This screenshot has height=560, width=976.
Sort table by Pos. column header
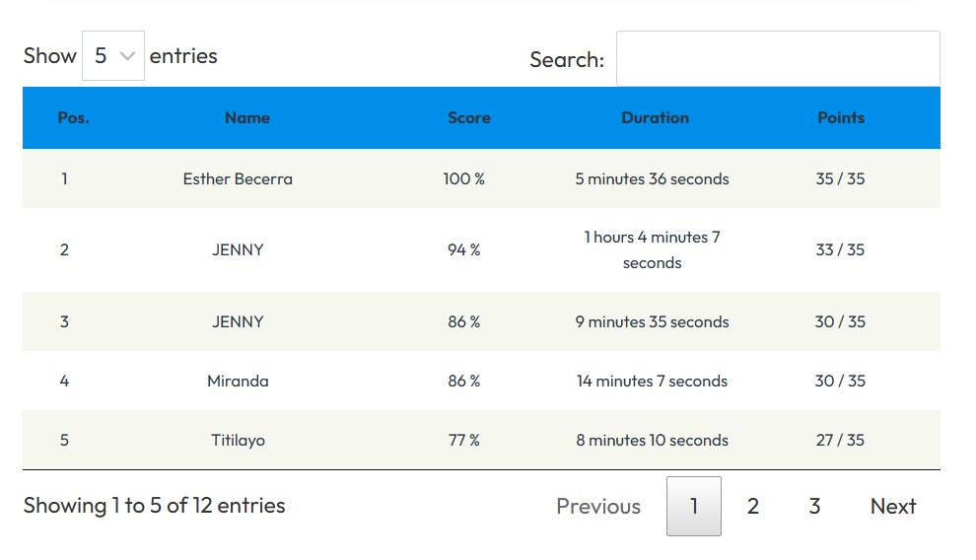[73, 117]
